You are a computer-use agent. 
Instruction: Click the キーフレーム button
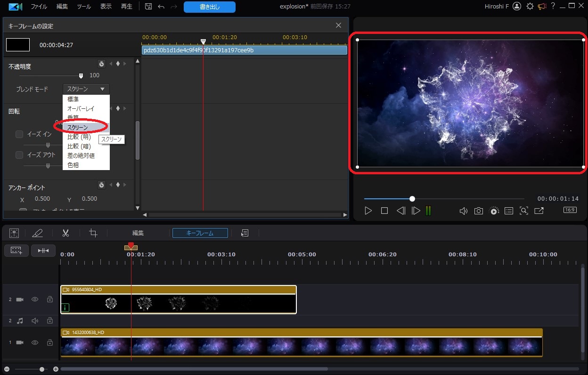(200, 233)
